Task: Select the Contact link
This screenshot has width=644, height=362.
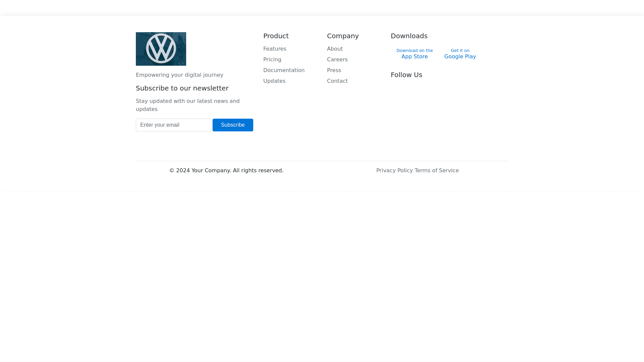Action: pyautogui.click(x=337, y=81)
